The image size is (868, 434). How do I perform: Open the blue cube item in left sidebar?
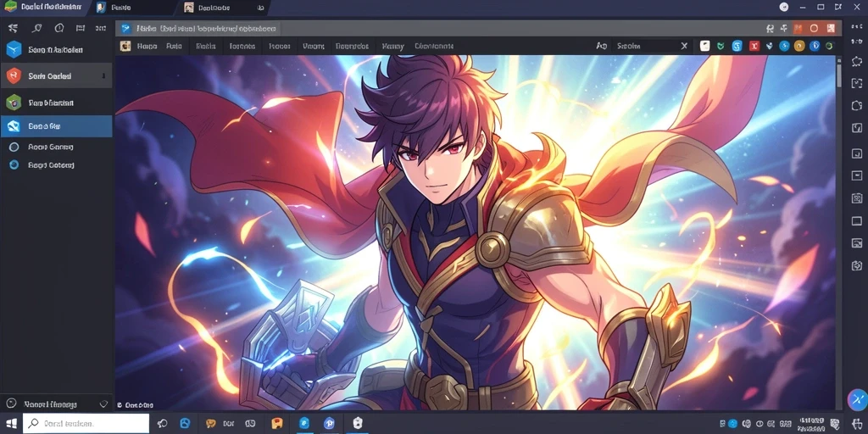[57, 50]
